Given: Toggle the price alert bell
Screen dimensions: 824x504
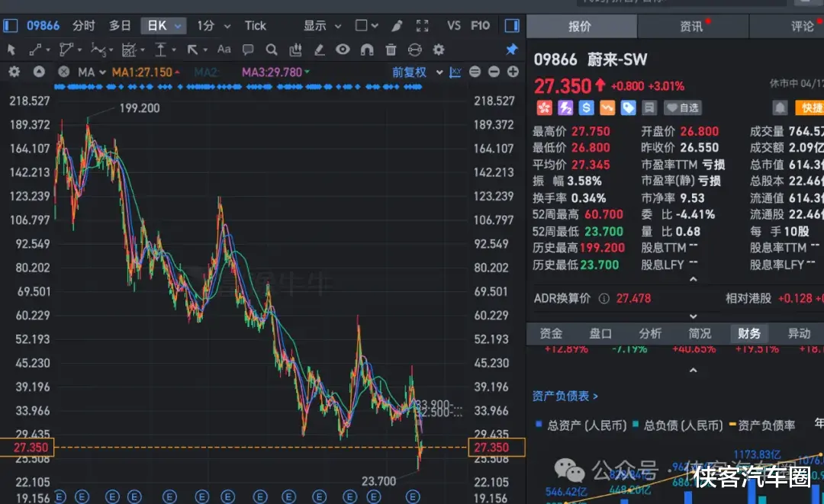Looking at the screenshot, I should coord(780,108).
